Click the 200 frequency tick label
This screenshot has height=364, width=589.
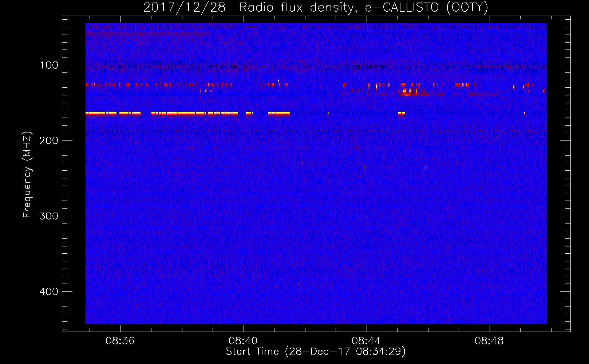pos(49,141)
